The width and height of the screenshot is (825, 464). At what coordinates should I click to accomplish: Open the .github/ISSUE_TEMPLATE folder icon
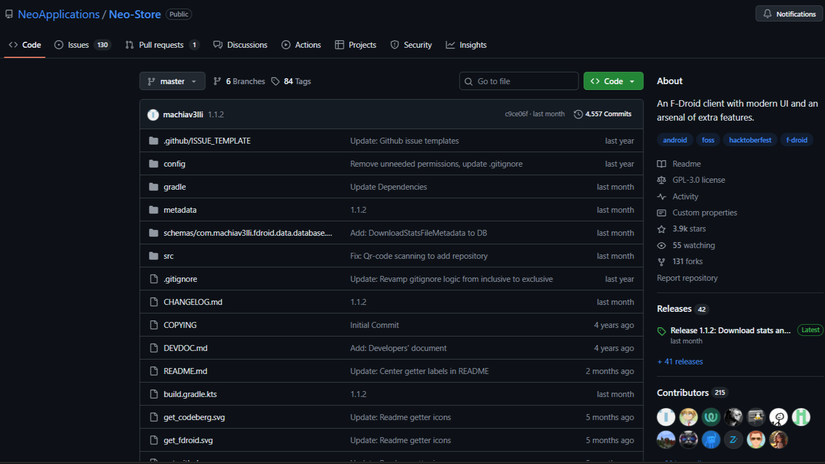coord(154,140)
